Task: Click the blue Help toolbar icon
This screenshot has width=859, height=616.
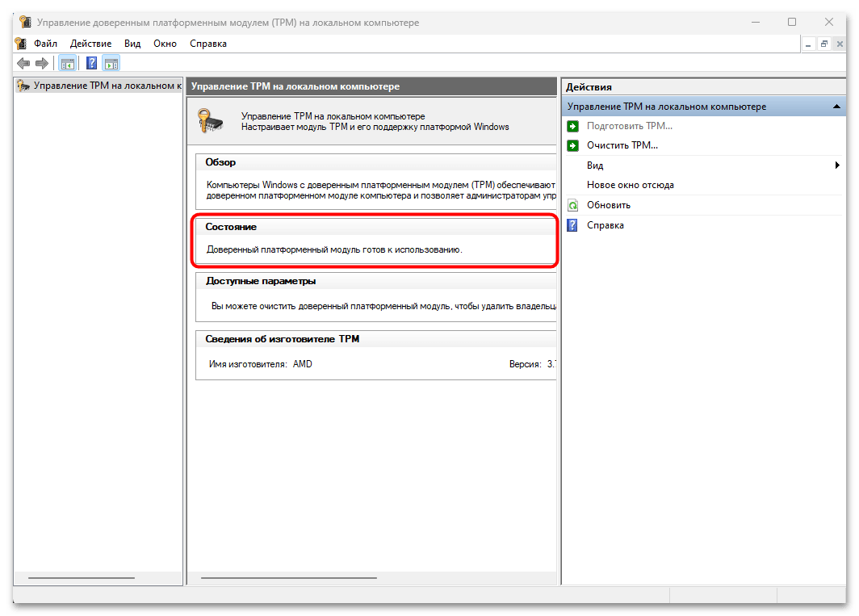Action: [92, 63]
